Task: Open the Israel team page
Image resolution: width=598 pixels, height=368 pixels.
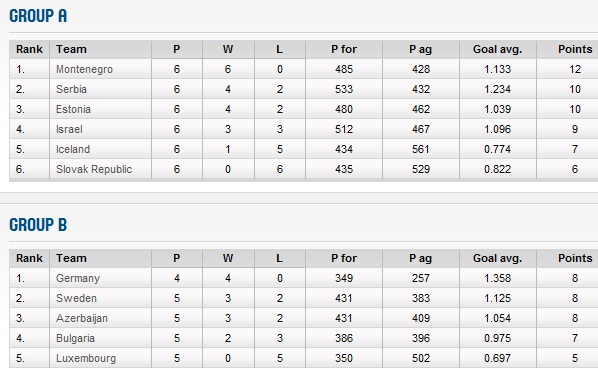Action: point(69,129)
